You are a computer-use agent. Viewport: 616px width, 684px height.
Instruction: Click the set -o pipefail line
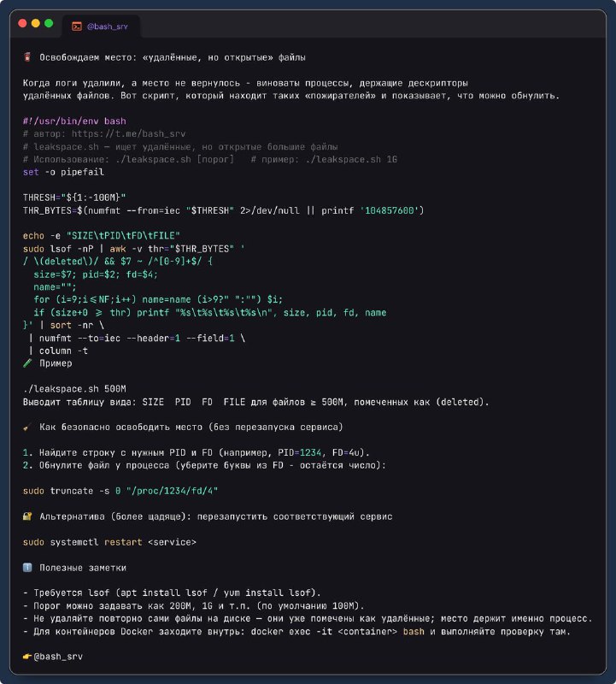click(x=63, y=172)
